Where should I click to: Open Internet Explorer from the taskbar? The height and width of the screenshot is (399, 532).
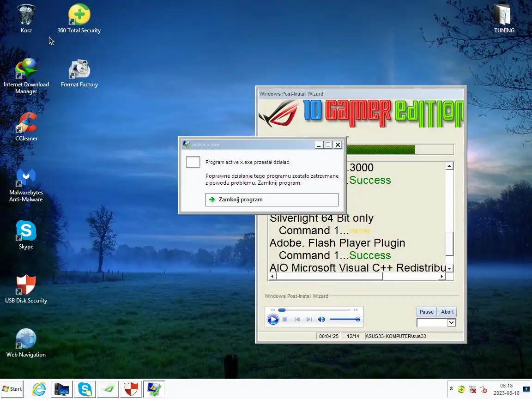tap(39, 389)
